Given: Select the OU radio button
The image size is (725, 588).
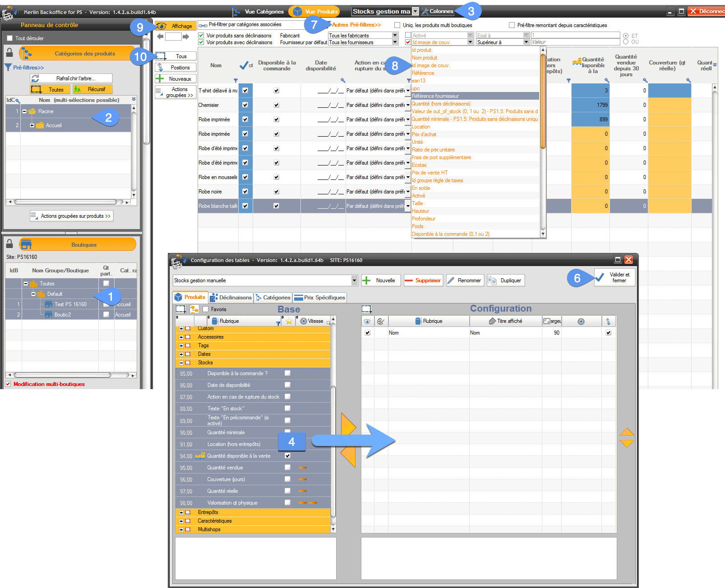Looking at the screenshot, I should tap(626, 42).
